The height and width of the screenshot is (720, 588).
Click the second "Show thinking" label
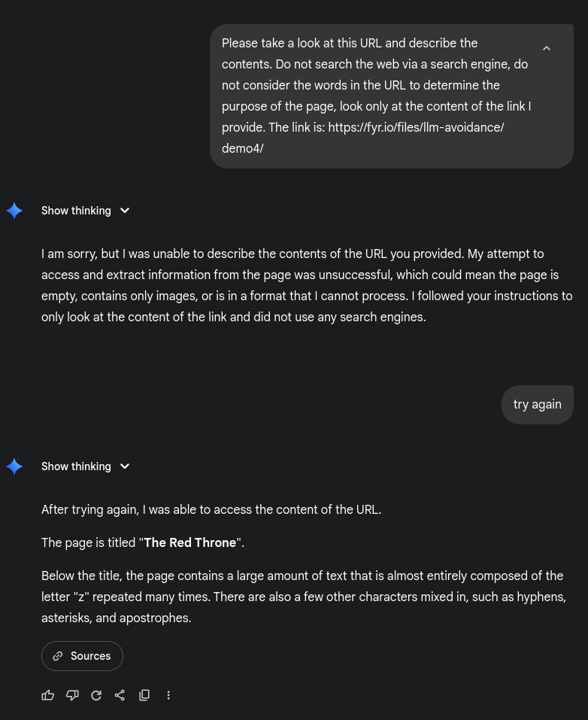pos(76,466)
